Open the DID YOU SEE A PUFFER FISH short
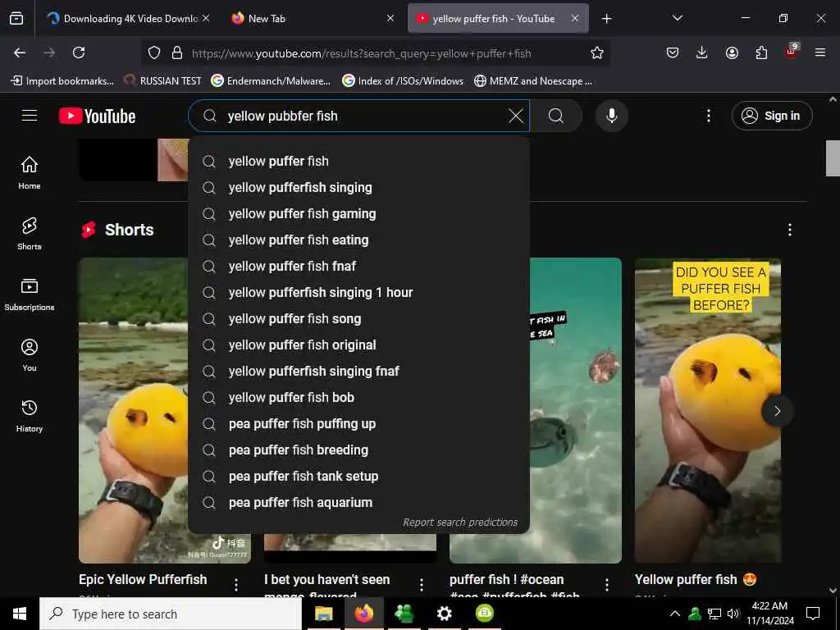Viewport: 840px width, 630px height. tap(708, 411)
